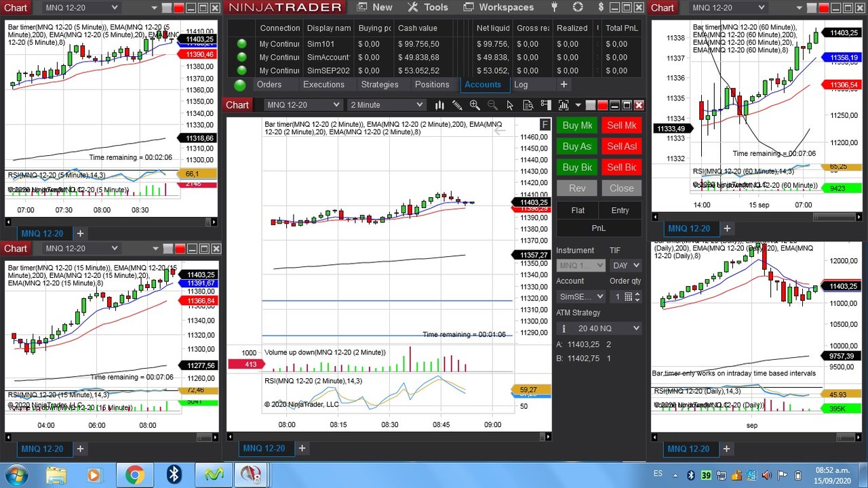This screenshot has height=488, width=868.
Task: Open the order quantity calculator icon
Action: coord(629,297)
